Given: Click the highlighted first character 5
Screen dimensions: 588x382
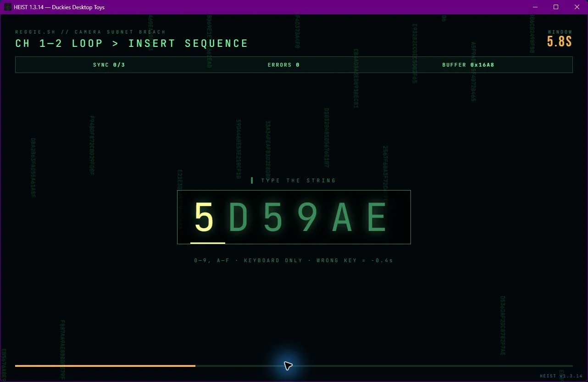Looking at the screenshot, I should (x=204, y=218).
